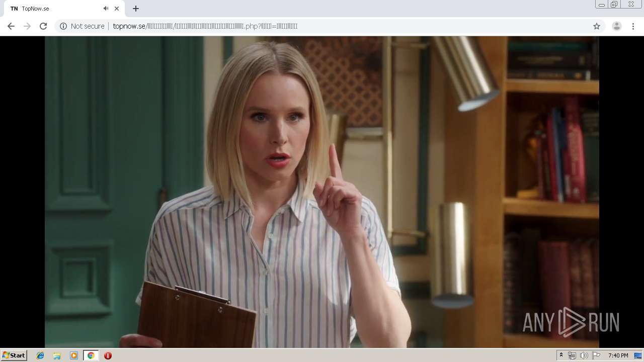Screen dimensions: 644x362
Task: Open the Windows Start menu
Action: [x=14, y=355]
